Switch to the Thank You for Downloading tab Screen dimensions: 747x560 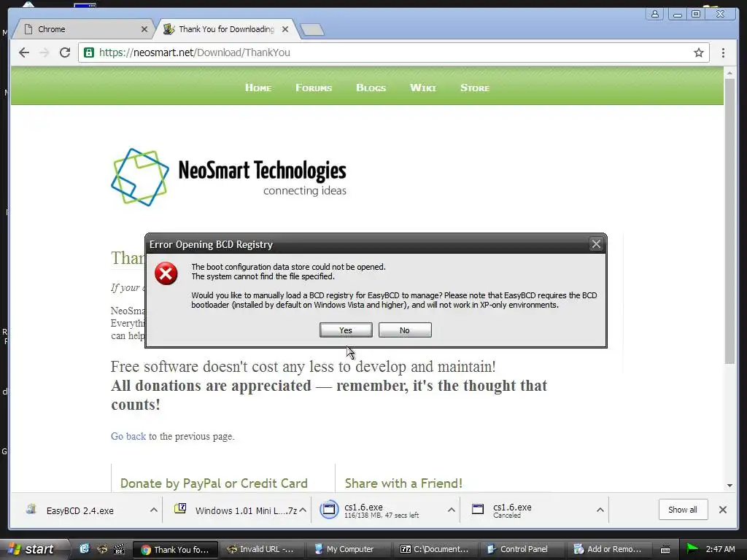226,29
